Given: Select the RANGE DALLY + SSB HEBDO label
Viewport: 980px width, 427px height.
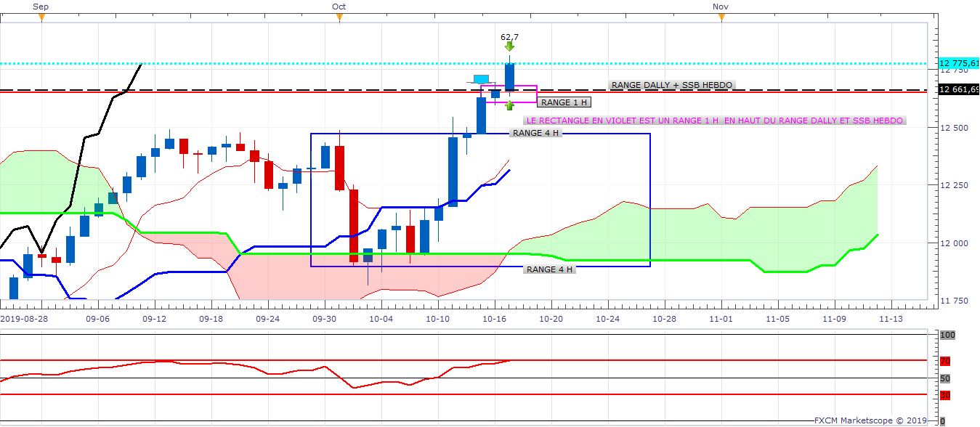Looking at the screenshot, I should (x=672, y=85).
